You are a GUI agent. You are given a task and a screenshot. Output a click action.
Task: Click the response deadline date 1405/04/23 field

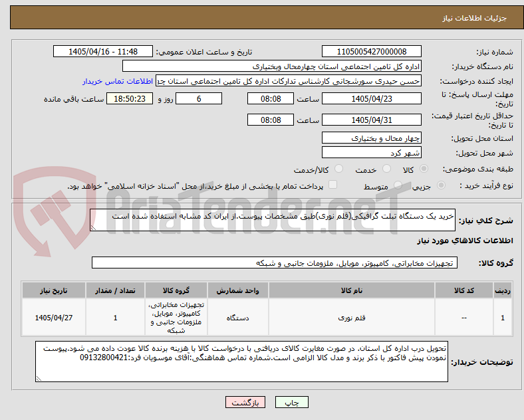[x=371, y=98]
